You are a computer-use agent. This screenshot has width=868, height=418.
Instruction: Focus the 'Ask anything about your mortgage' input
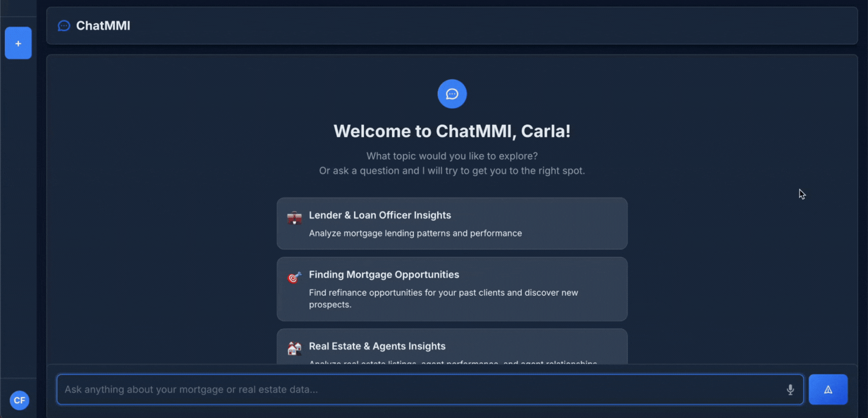pos(416,390)
